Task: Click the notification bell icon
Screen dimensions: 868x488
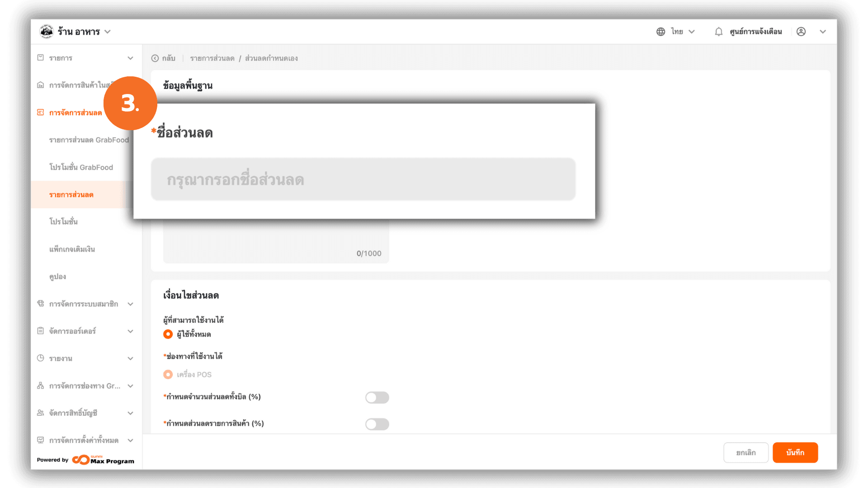Action: click(718, 32)
